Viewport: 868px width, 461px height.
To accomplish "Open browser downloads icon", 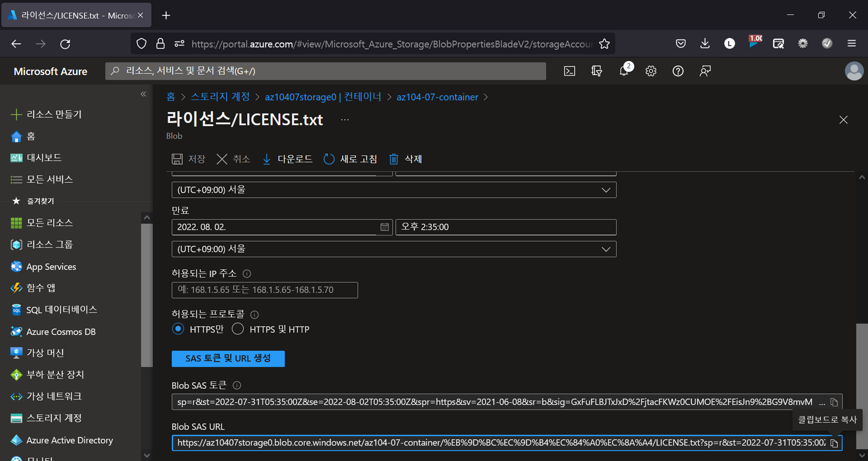I will click(705, 43).
